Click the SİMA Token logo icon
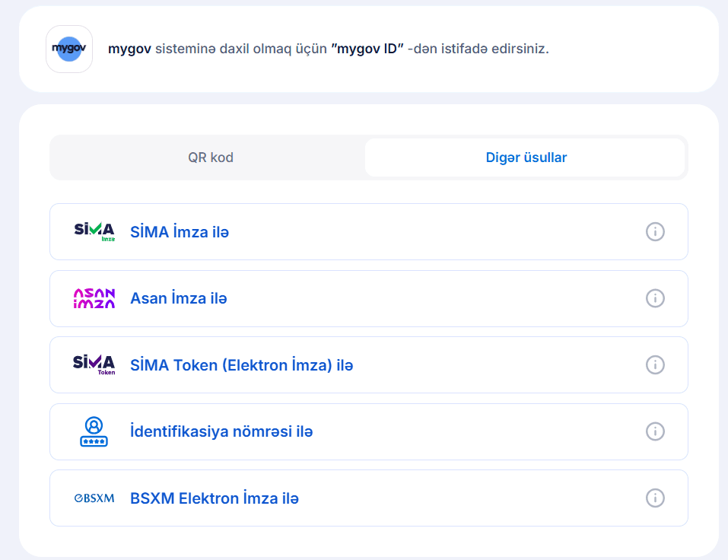 94,364
